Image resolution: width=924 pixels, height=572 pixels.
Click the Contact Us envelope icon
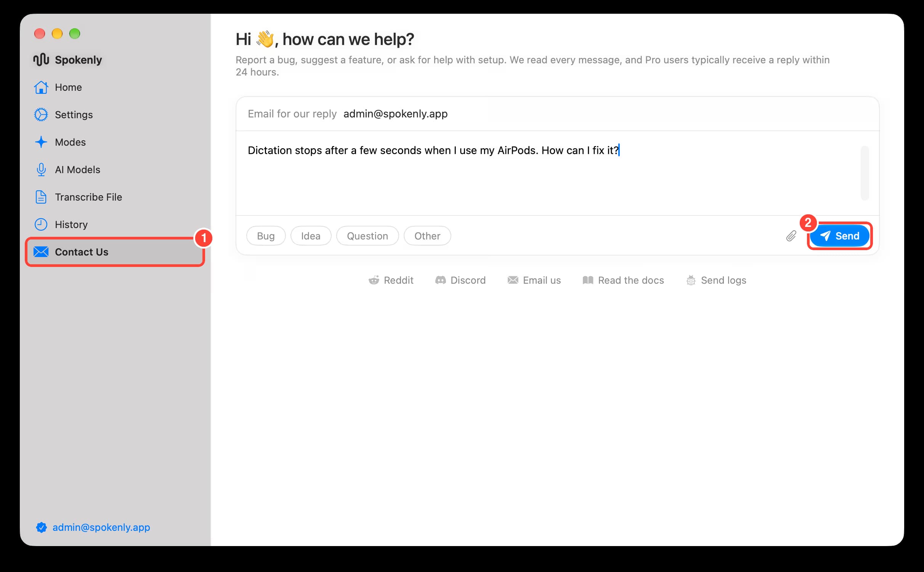click(x=41, y=252)
